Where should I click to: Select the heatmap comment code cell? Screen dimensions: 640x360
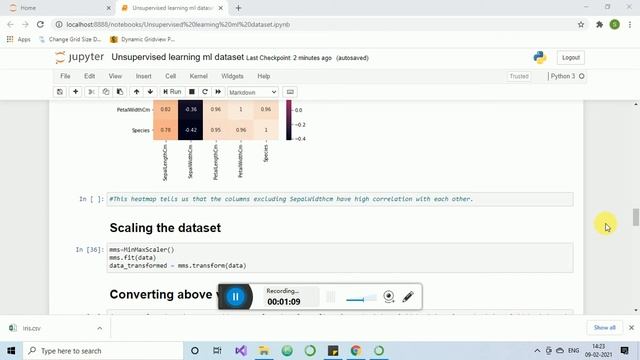tap(340, 199)
